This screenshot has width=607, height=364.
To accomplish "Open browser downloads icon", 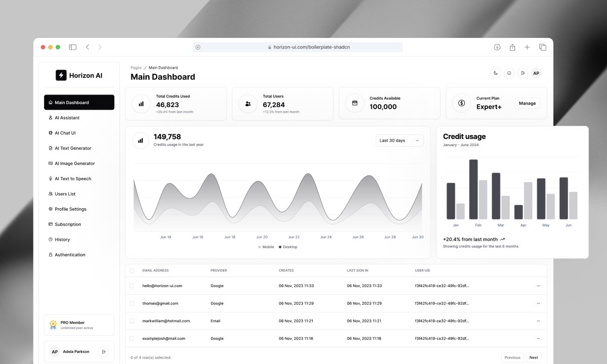I will click(x=497, y=47).
